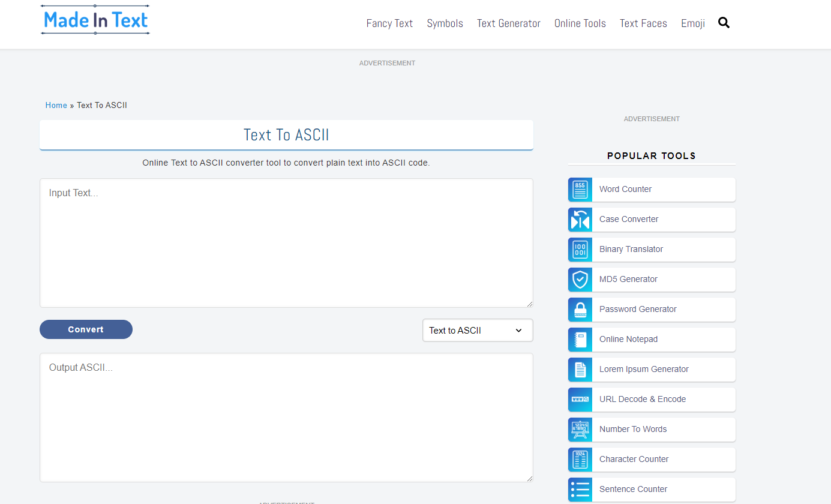
Task: Click the Number To Words icon
Action: (x=580, y=429)
